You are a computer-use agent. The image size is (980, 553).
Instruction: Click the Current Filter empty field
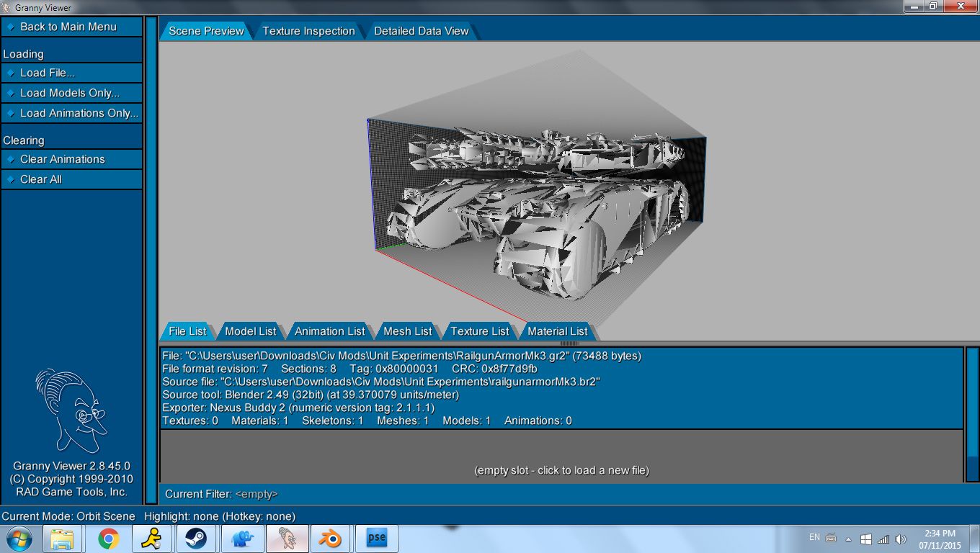coord(257,494)
